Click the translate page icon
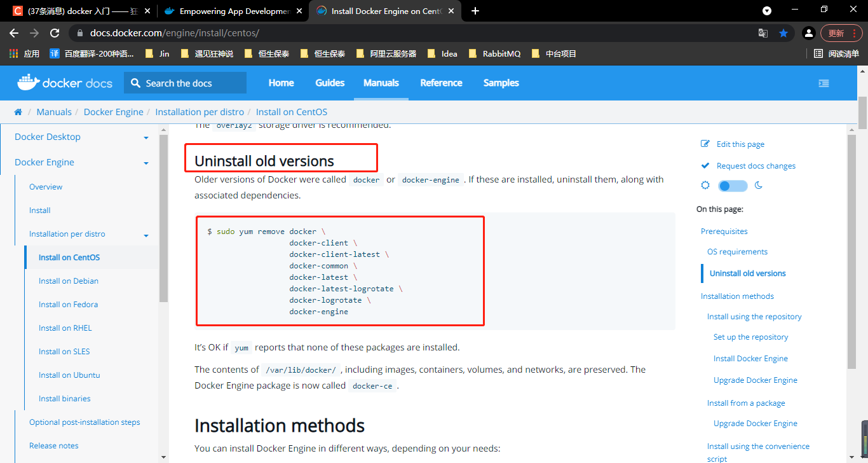This screenshot has width=868, height=463. [x=763, y=33]
